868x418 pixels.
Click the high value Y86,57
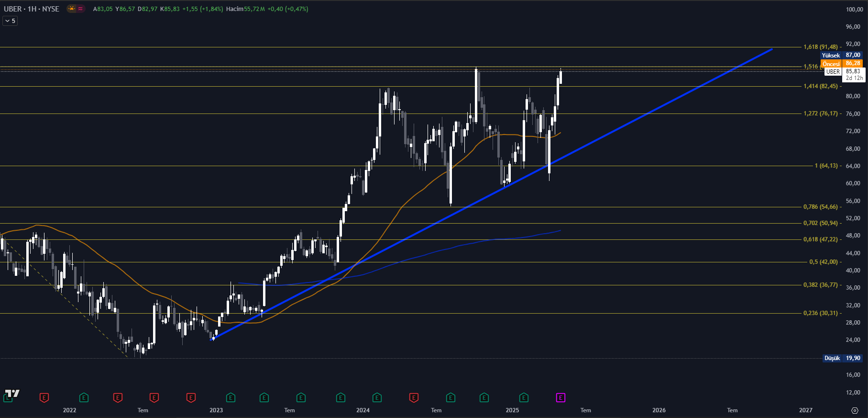click(x=125, y=9)
